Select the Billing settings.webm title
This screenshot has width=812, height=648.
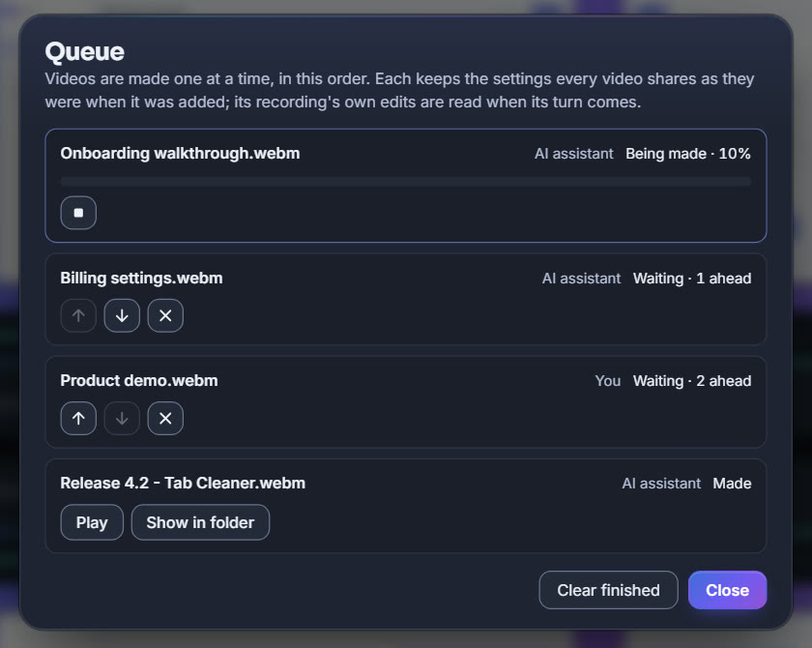(141, 279)
